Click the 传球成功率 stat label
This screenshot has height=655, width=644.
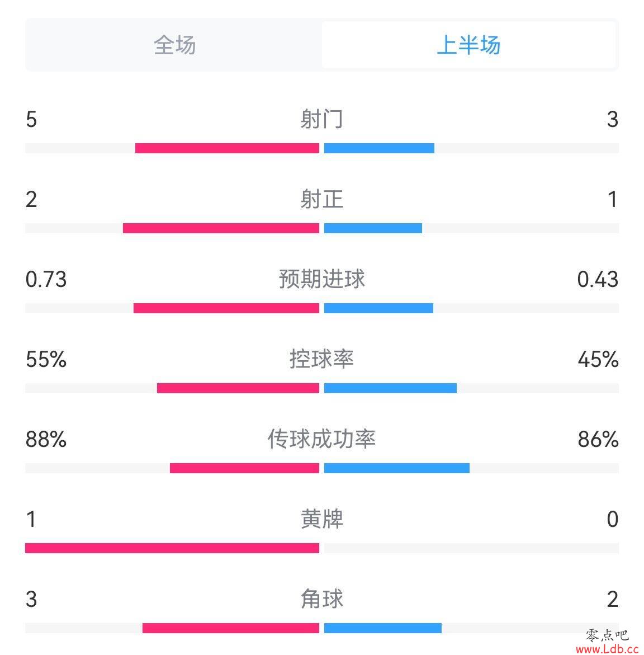tap(322, 439)
